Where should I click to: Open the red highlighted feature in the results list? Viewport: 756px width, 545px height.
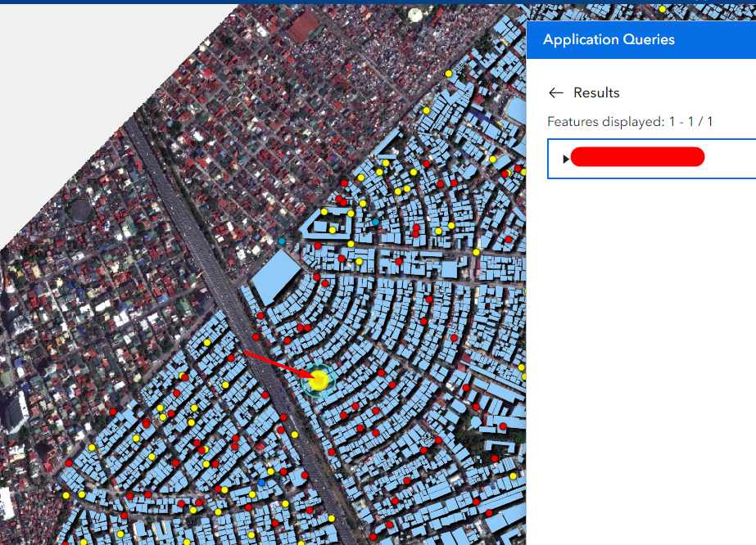637,157
